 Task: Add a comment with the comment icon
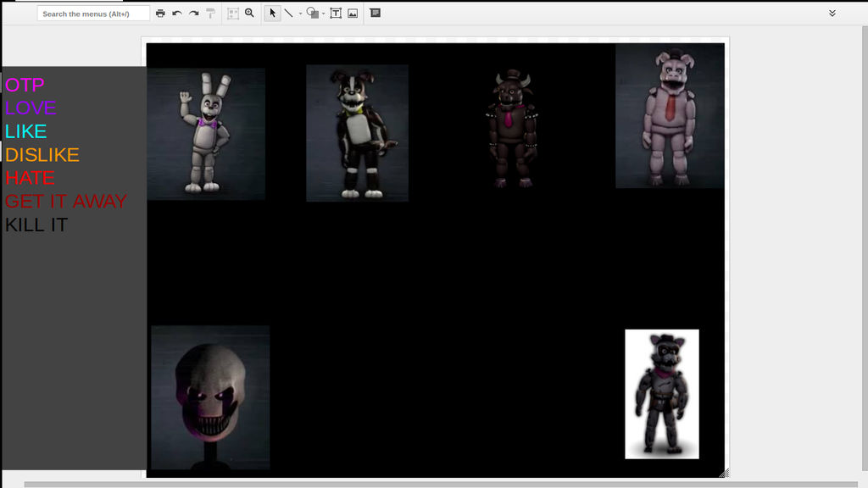376,14
